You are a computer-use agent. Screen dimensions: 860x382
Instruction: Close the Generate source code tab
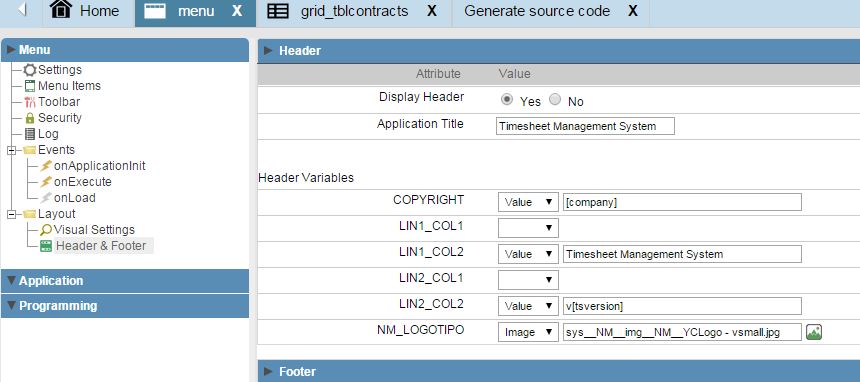coord(632,11)
